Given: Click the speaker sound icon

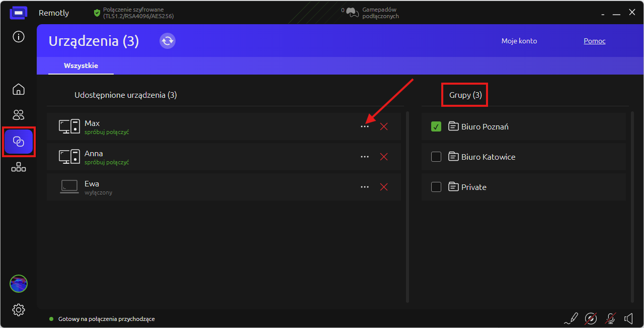Looking at the screenshot, I should click(628, 318).
